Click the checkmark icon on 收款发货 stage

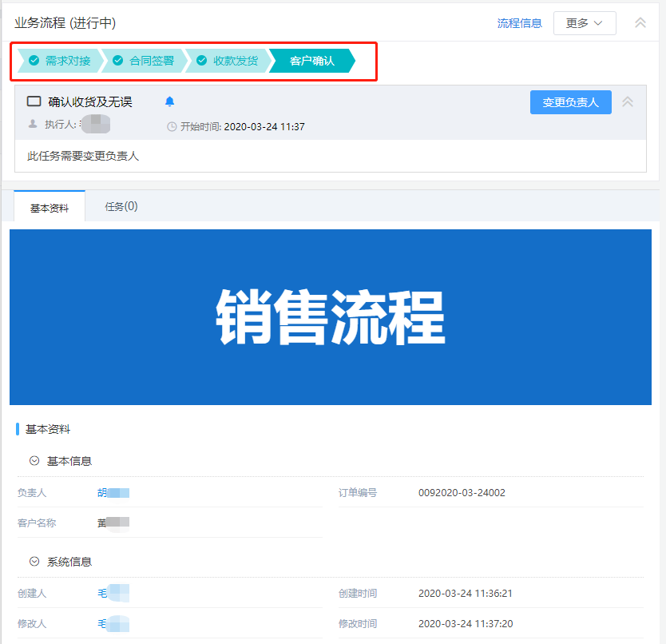[x=202, y=61]
